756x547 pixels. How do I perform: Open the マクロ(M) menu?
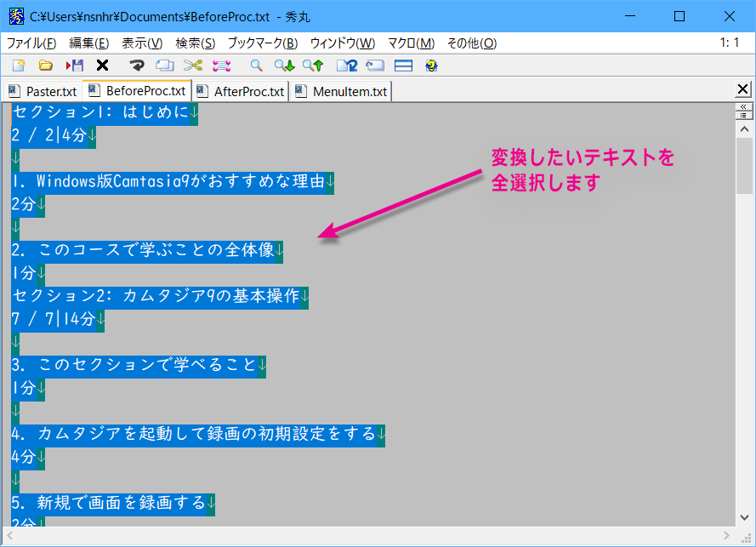pyautogui.click(x=412, y=43)
